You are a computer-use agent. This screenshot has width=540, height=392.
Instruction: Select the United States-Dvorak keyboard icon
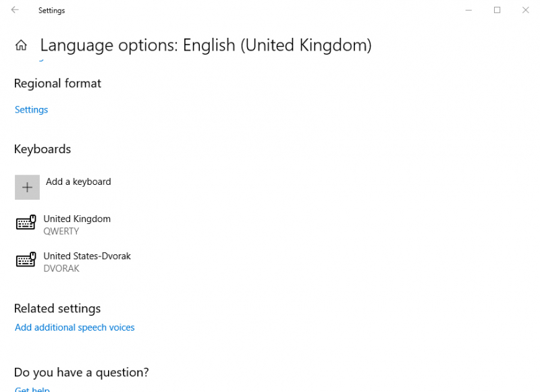click(26, 260)
